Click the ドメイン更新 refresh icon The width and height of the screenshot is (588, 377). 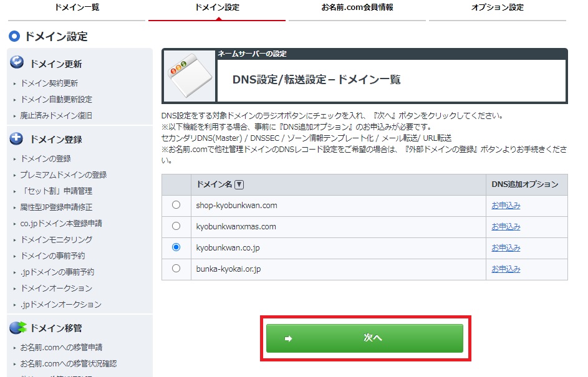17,63
